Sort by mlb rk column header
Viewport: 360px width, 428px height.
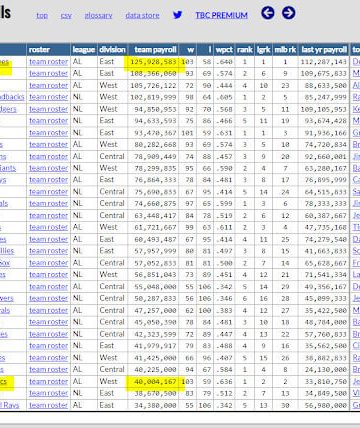coord(285,50)
